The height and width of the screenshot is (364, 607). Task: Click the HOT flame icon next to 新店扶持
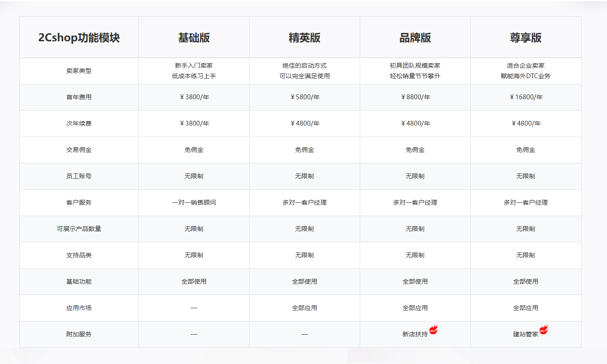(433, 331)
